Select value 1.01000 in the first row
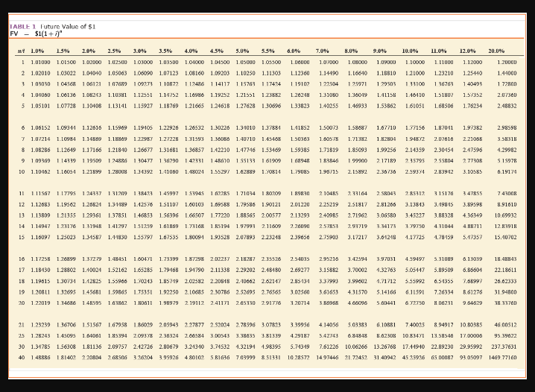The width and height of the screenshot is (535, 392). click(x=40, y=62)
